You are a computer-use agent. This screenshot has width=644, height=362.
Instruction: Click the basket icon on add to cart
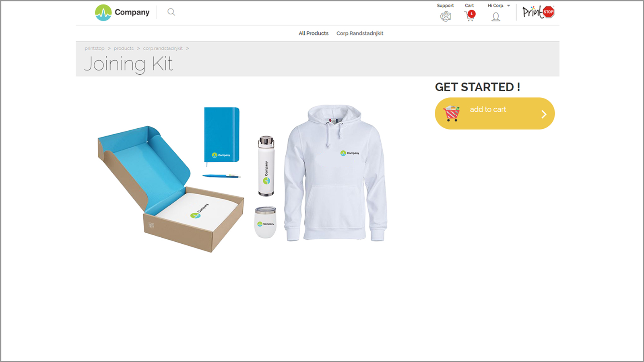click(451, 113)
